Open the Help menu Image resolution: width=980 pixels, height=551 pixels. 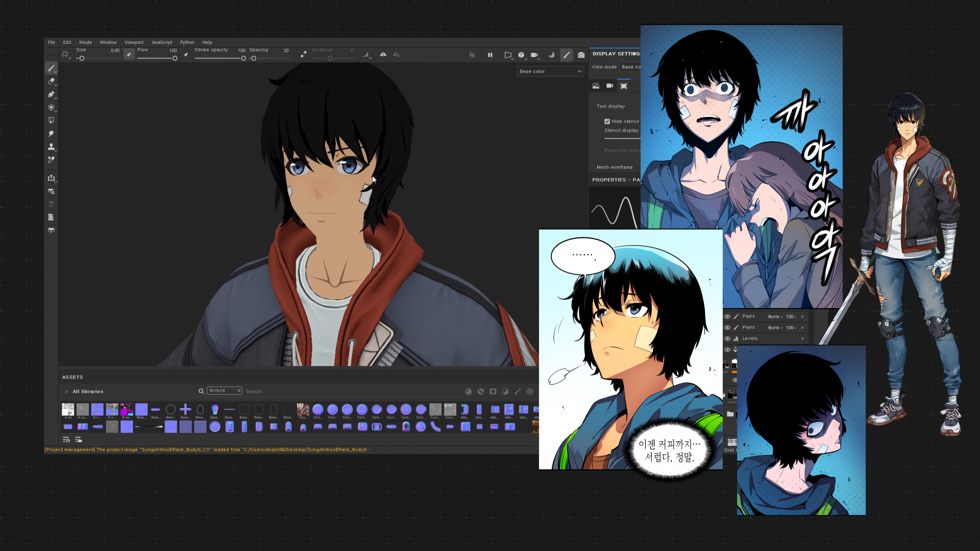click(x=207, y=42)
